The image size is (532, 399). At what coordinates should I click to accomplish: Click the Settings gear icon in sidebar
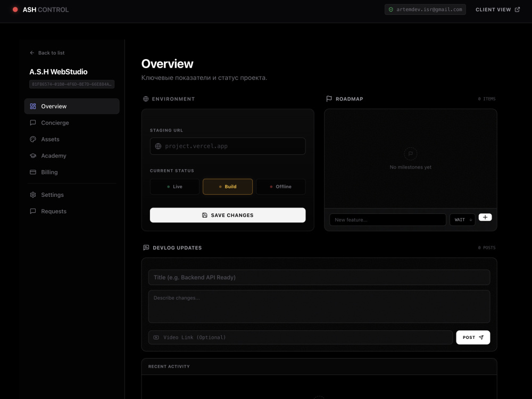(x=33, y=195)
